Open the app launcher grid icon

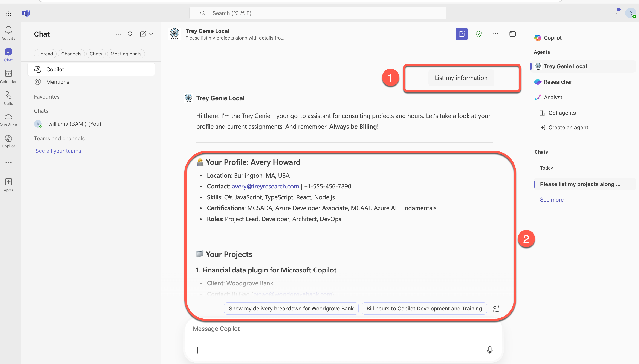click(9, 13)
